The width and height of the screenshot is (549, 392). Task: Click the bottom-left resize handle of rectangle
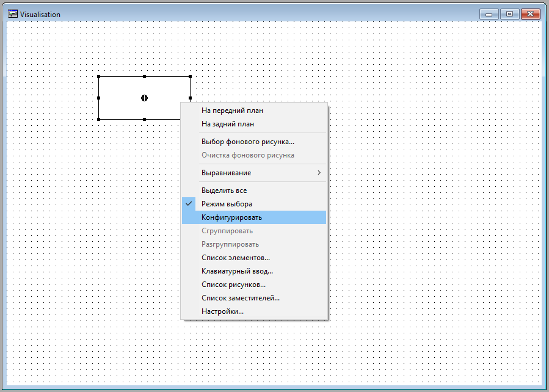(x=99, y=119)
